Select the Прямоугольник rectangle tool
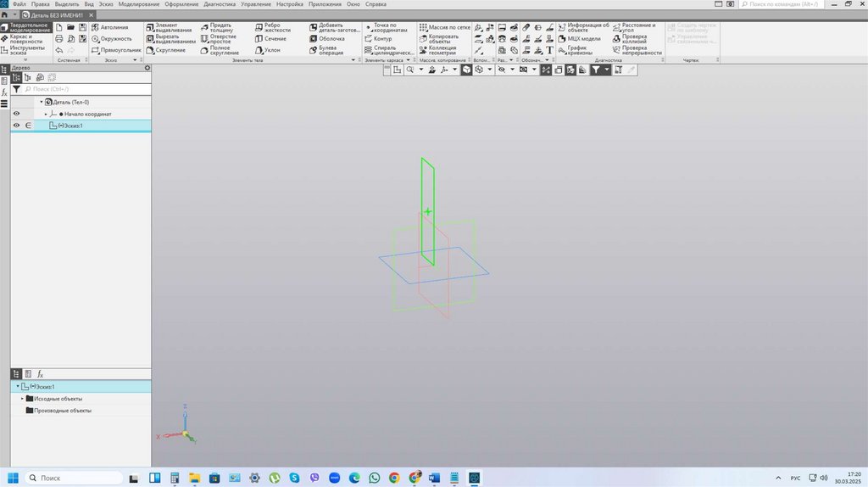 (115, 50)
